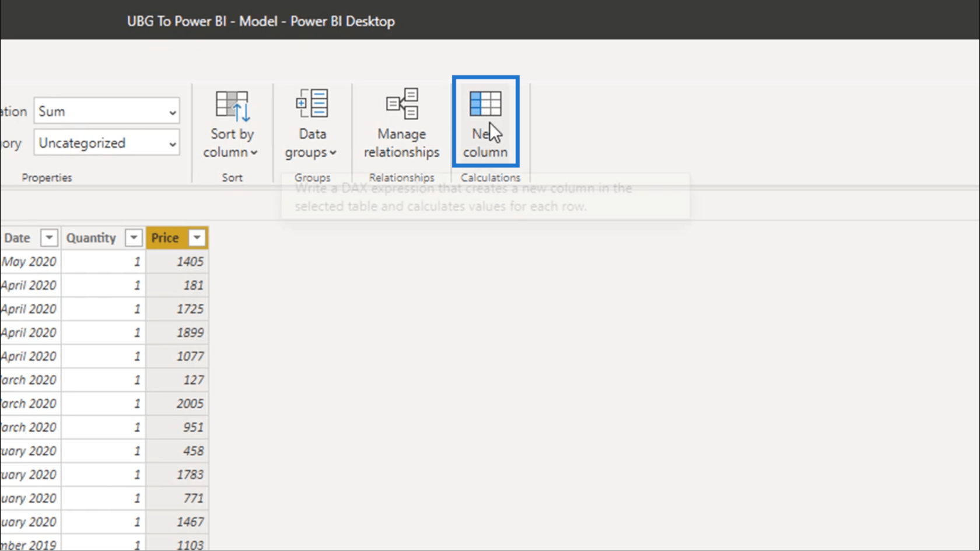The width and height of the screenshot is (980, 551).
Task: Open the Price column filter dropdown
Action: point(197,238)
